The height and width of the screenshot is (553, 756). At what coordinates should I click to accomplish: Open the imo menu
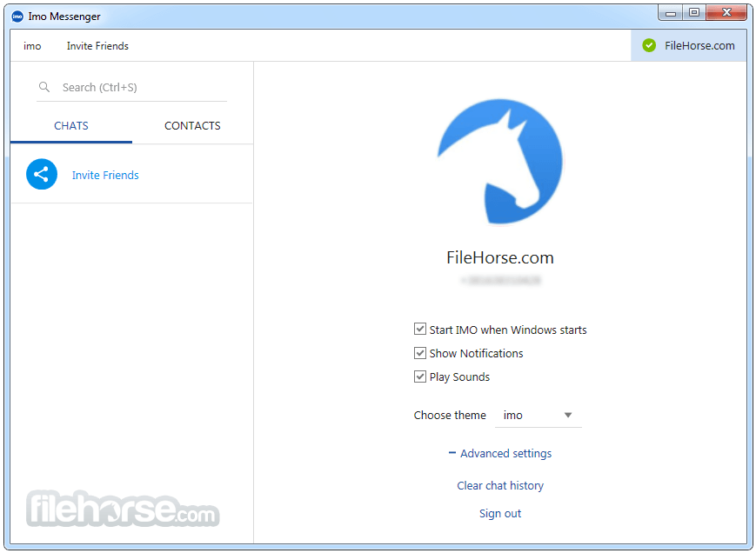(32, 46)
